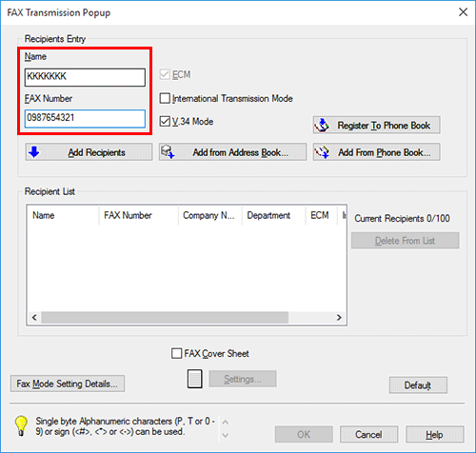476x453 pixels.
Task: Click the hint text up arrow
Action: point(225,423)
